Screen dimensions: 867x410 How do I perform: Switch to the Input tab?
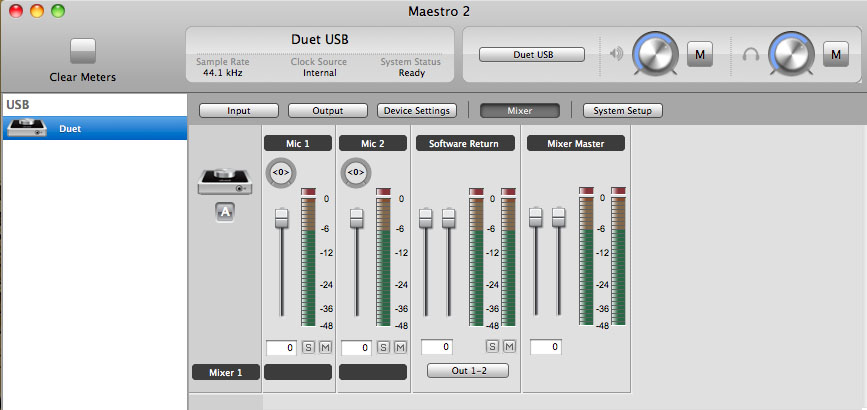point(238,111)
